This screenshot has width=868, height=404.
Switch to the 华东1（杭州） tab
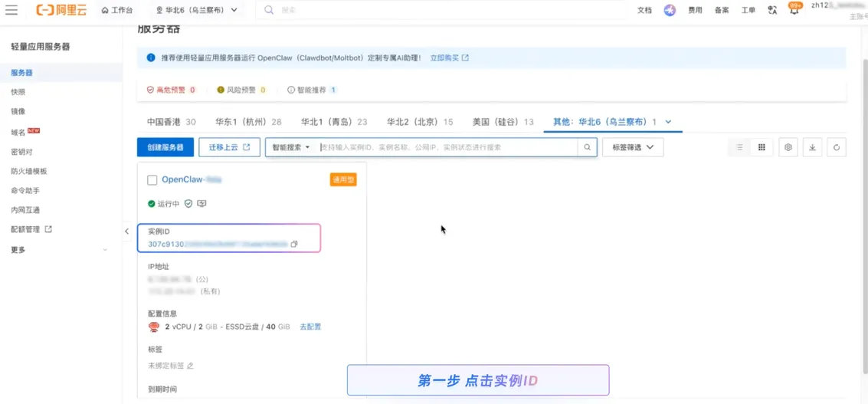[248, 122]
